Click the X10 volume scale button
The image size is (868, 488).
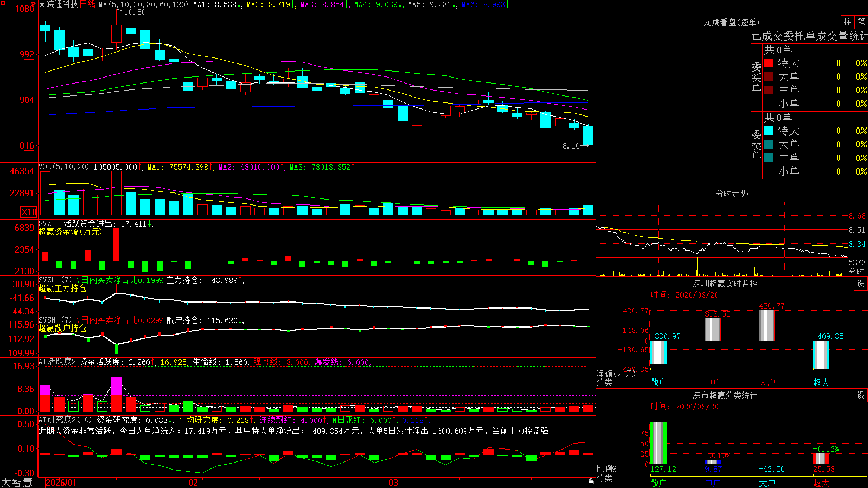29,212
